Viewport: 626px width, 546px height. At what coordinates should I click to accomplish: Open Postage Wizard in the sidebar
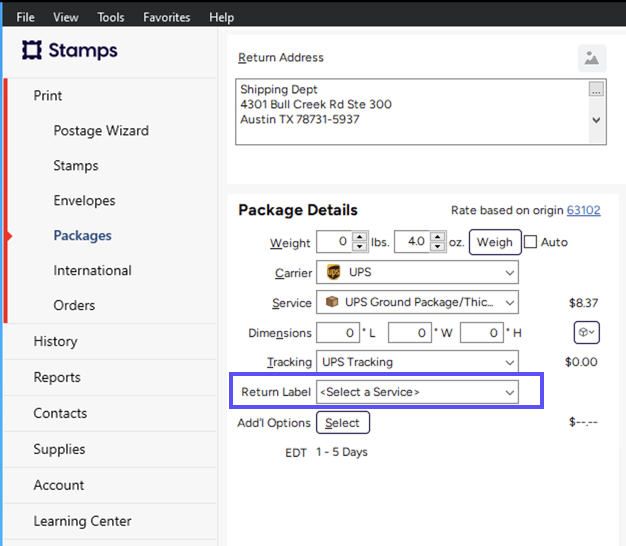101,131
